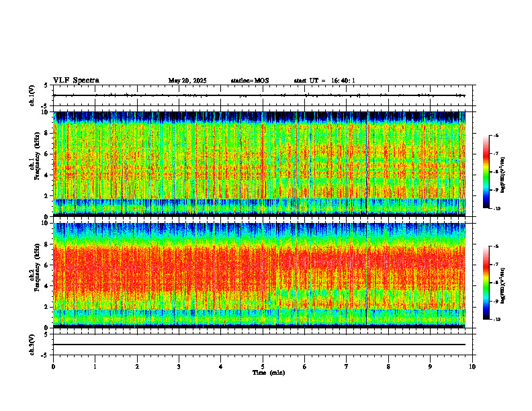
Task: Select the "start UT = 16:40:1" header text
Action: point(324,81)
